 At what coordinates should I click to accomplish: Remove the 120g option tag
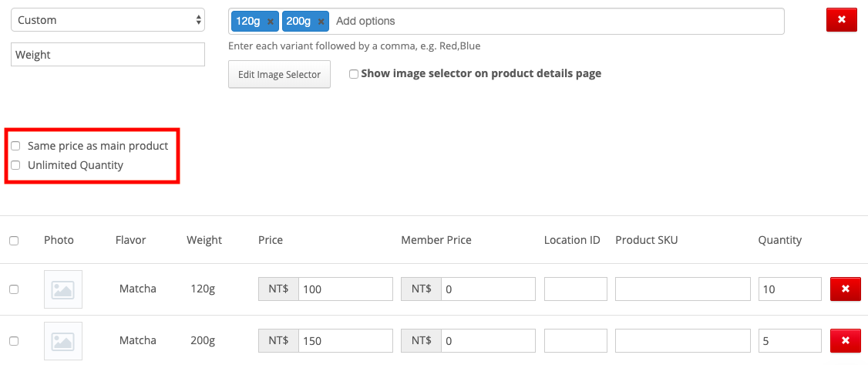coord(270,22)
